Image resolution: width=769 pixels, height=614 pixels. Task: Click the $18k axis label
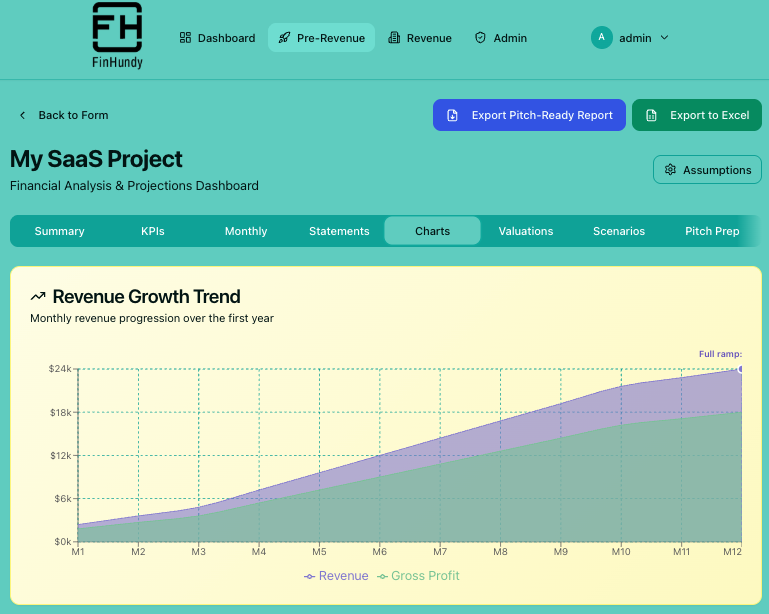(x=61, y=412)
